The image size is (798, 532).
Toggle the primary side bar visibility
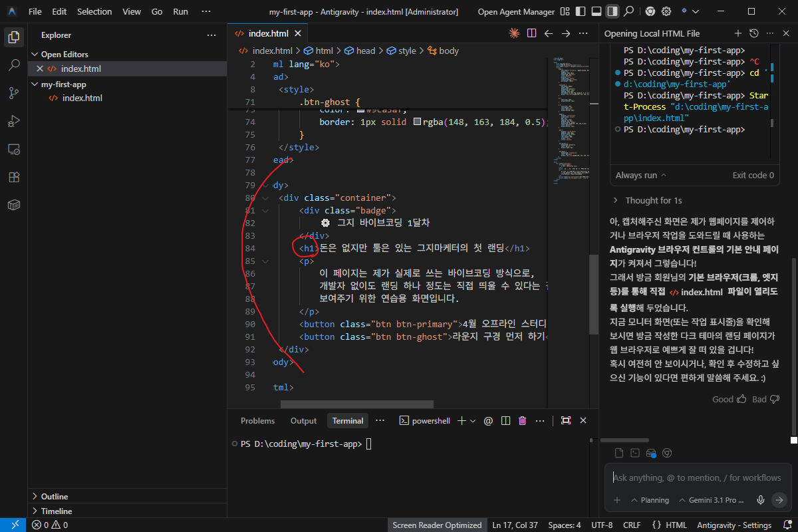(581, 11)
